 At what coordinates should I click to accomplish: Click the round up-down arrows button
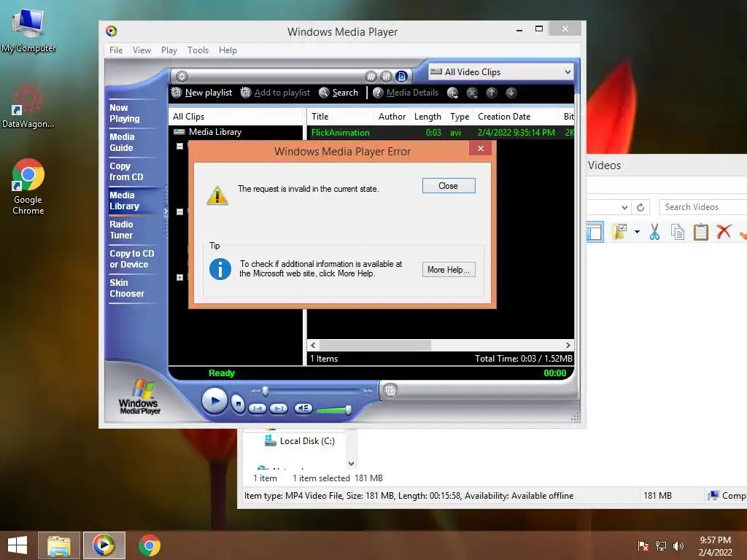(182, 76)
